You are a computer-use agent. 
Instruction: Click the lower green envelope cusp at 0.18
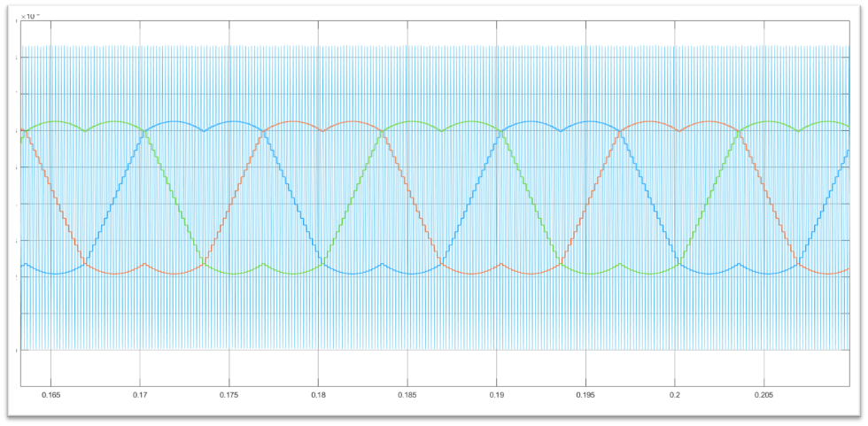pyautogui.click(x=323, y=263)
